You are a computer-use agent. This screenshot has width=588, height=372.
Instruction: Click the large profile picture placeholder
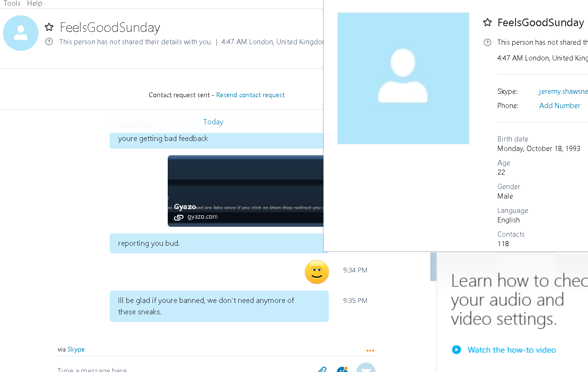[x=403, y=78]
